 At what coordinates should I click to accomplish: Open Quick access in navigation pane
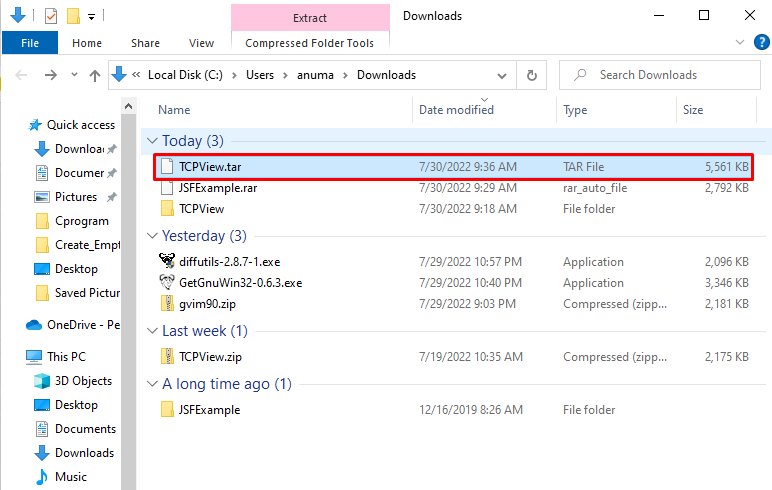point(81,125)
